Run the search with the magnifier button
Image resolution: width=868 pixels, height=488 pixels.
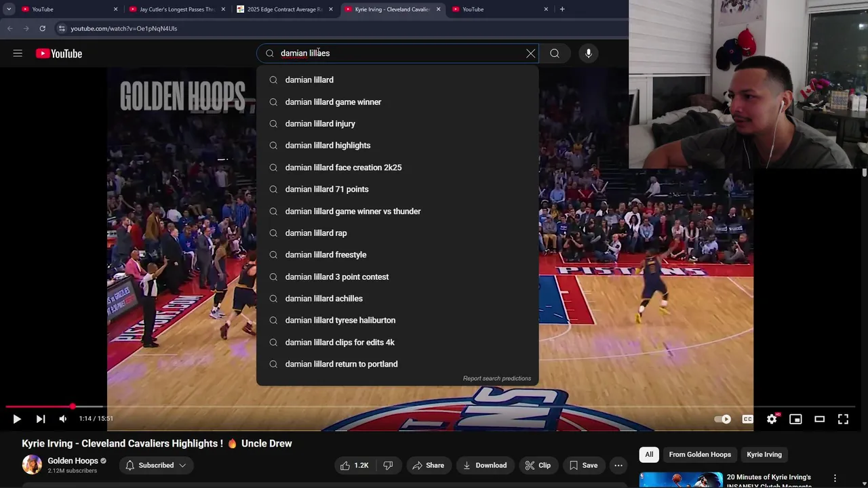[555, 54]
